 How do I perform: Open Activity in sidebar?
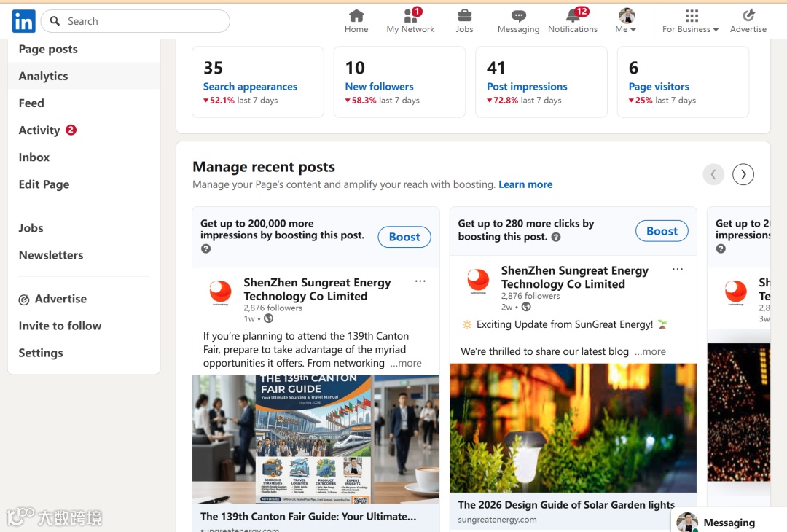39,130
